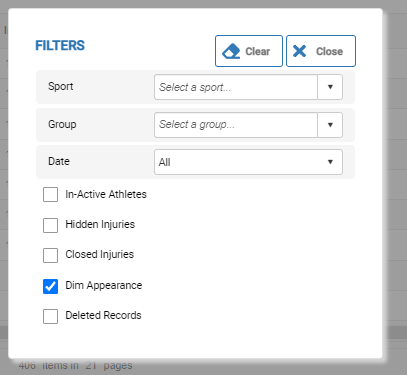Enable the In-Active Athletes checkbox

click(50, 194)
